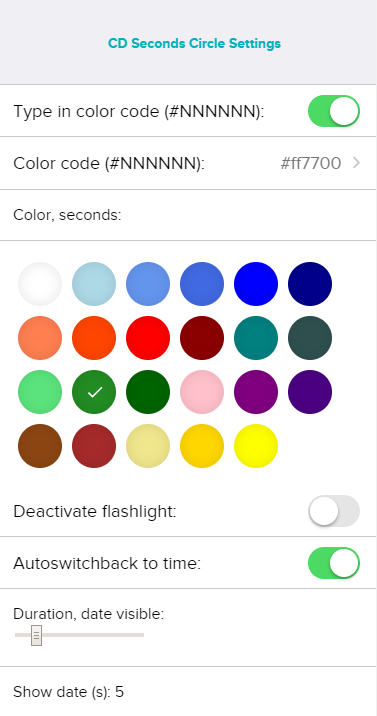Click the checked forest green swatch
The width and height of the screenshot is (377, 716).
point(94,392)
